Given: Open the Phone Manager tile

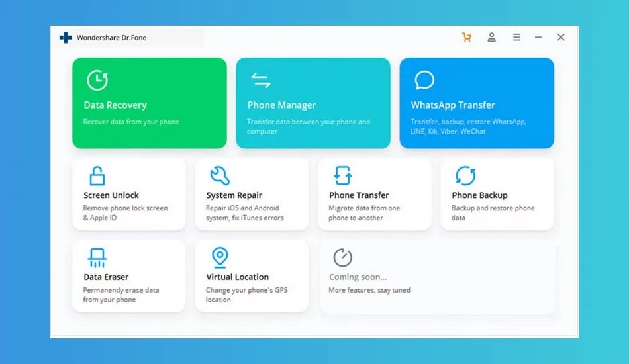Looking at the screenshot, I should click(313, 103).
